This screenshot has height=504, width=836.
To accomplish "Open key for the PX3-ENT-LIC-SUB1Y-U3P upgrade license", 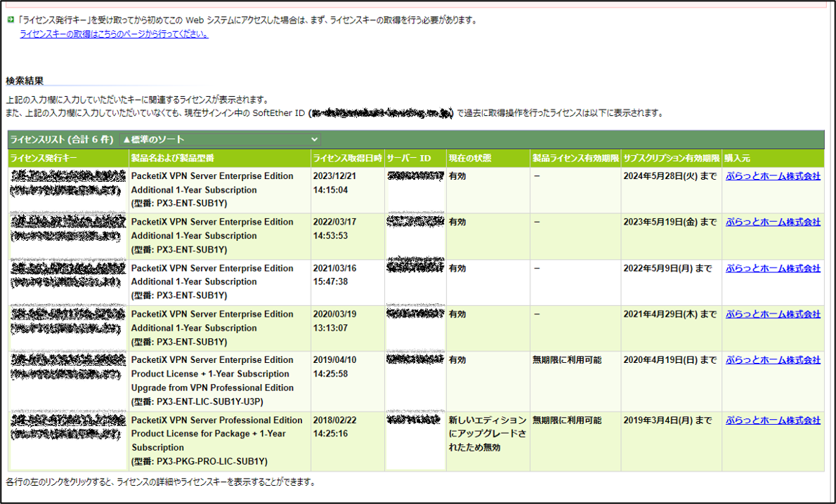I will pyautogui.click(x=65, y=366).
